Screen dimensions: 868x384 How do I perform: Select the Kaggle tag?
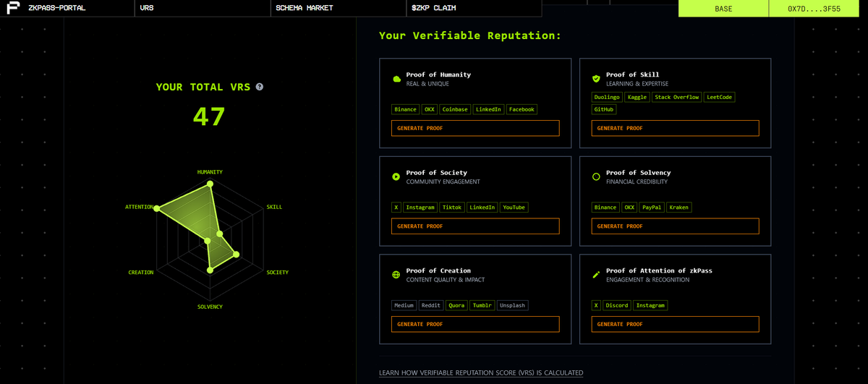[637, 97]
